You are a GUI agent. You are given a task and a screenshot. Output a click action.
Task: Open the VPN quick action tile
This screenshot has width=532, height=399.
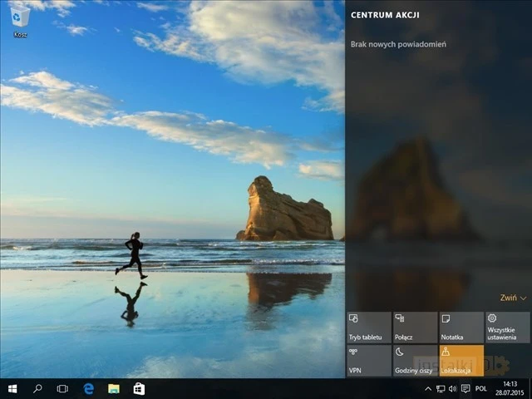pyautogui.click(x=368, y=361)
